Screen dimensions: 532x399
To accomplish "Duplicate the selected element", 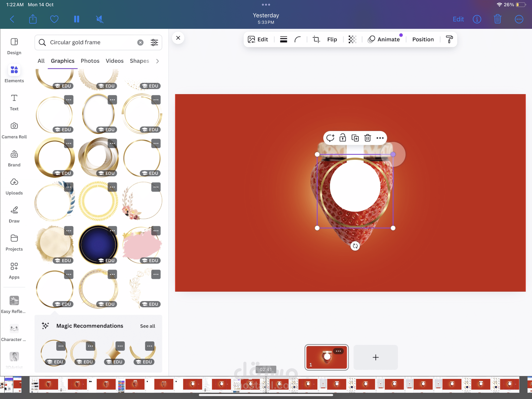I will (x=355, y=138).
